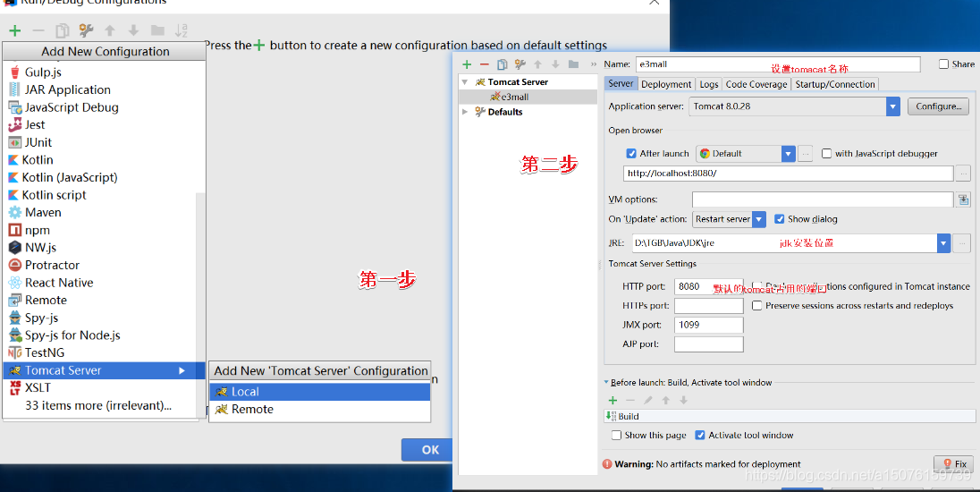This screenshot has height=492, width=980.
Task: Click up arrow in Before launch toolbar
Action: click(x=665, y=400)
